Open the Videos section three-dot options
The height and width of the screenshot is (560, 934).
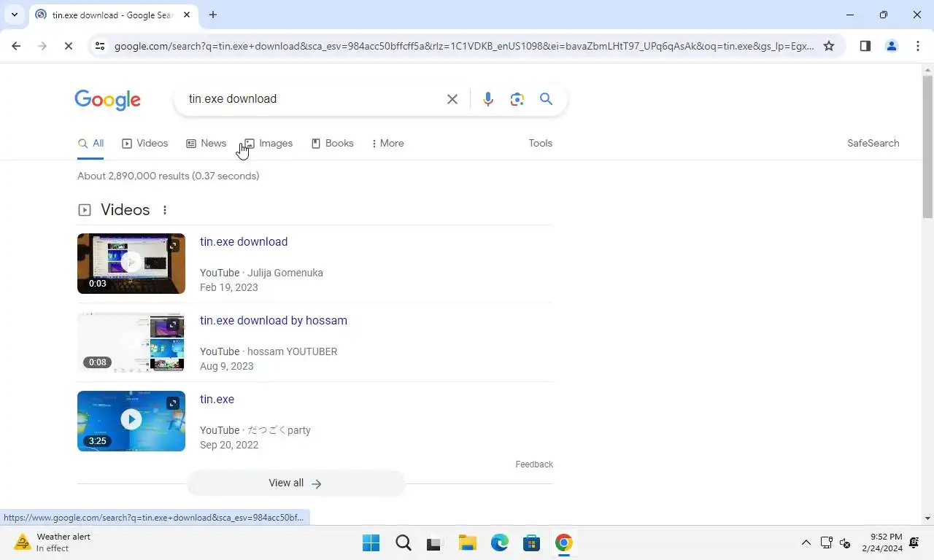pyautogui.click(x=165, y=210)
